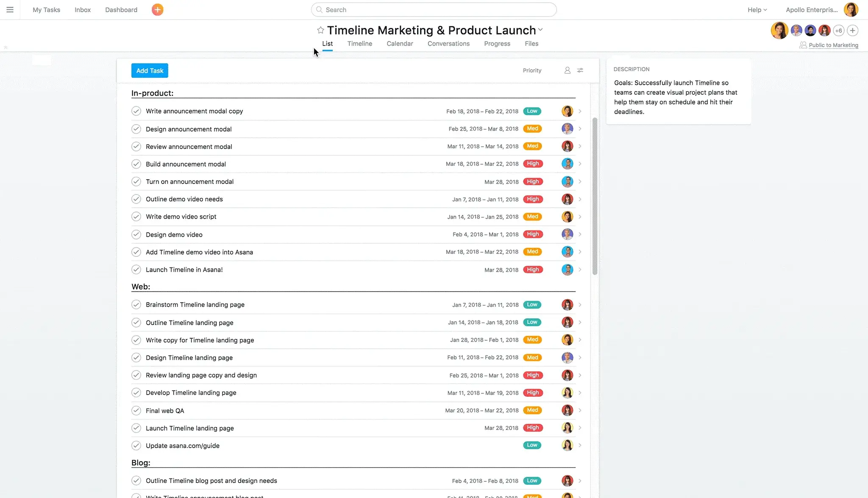
Task: Open the Inbox
Action: [x=83, y=10]
